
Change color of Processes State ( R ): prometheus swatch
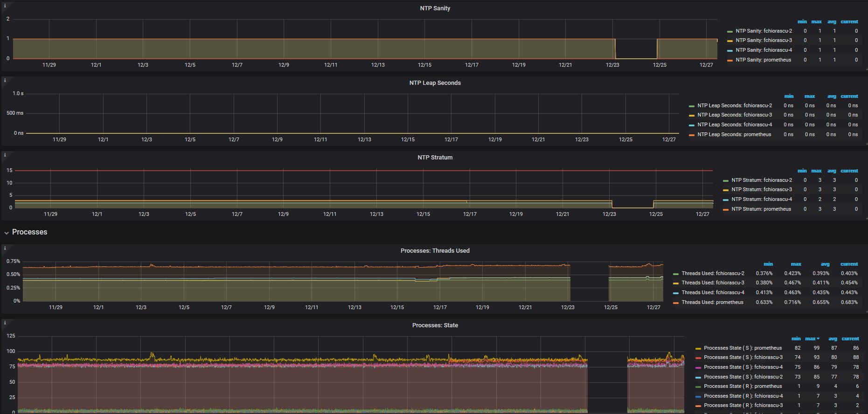click(698, 387)
